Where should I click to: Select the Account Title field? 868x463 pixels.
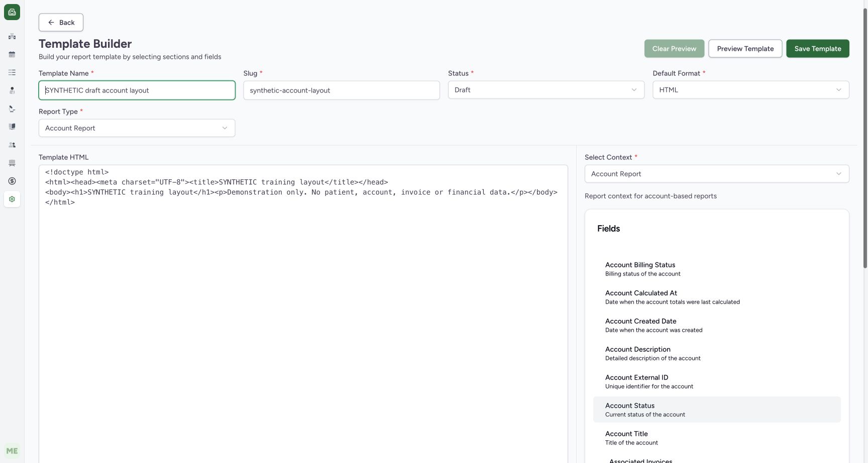[x=717, y=438]
